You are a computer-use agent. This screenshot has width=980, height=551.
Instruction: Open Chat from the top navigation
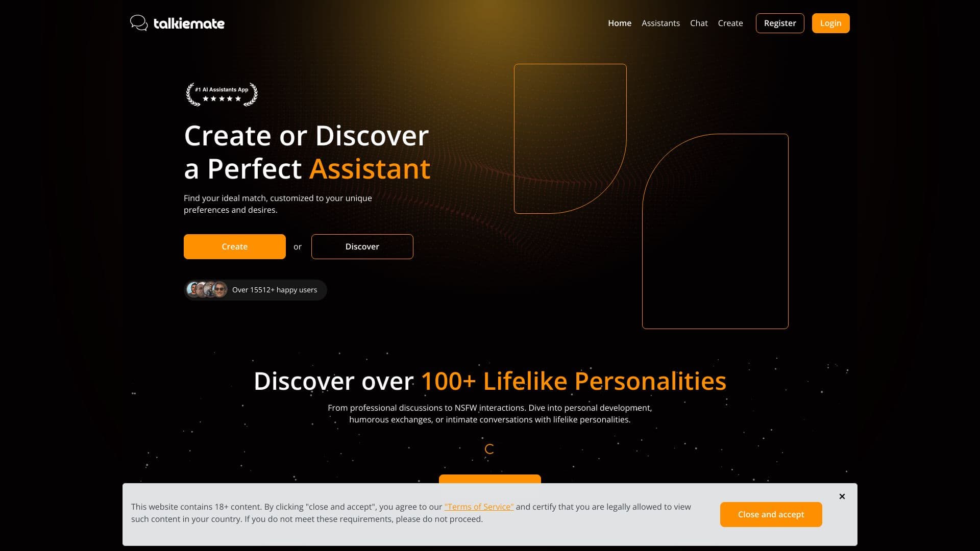point(699,23)
